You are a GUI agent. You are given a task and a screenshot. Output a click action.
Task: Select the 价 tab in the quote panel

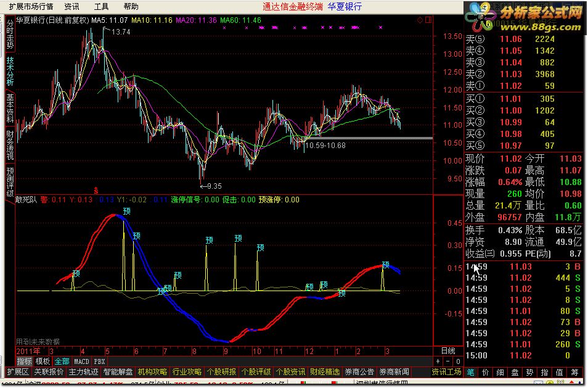[x=485, y=372]
